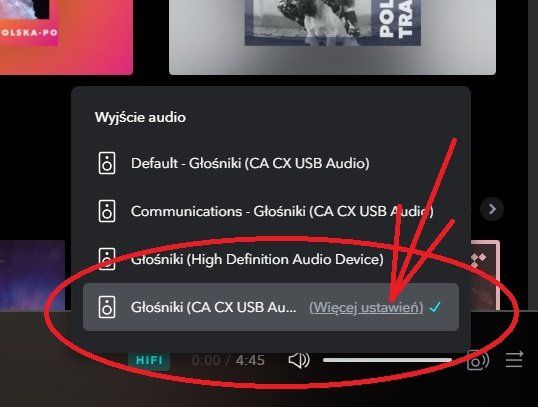Click speaker icon next to High Definition Audio Device
This screenshot has height=407, width=538.
tap(107, 259)
